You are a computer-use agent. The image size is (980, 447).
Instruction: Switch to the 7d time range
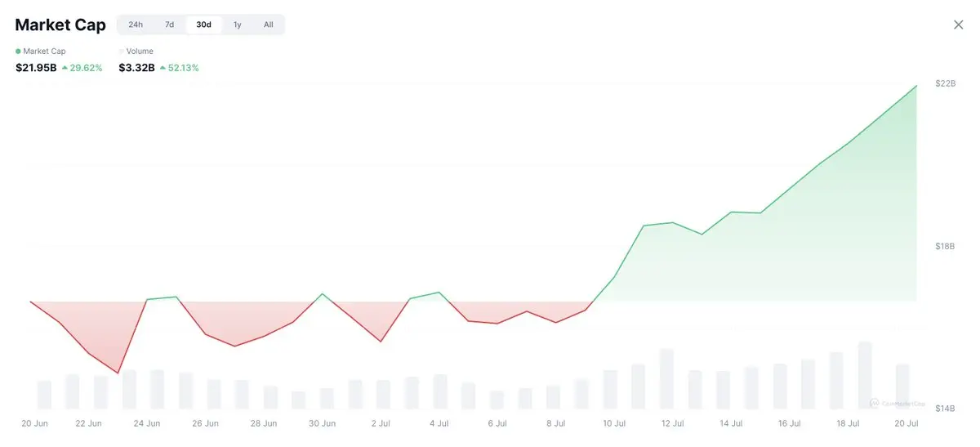coord(169,25)
